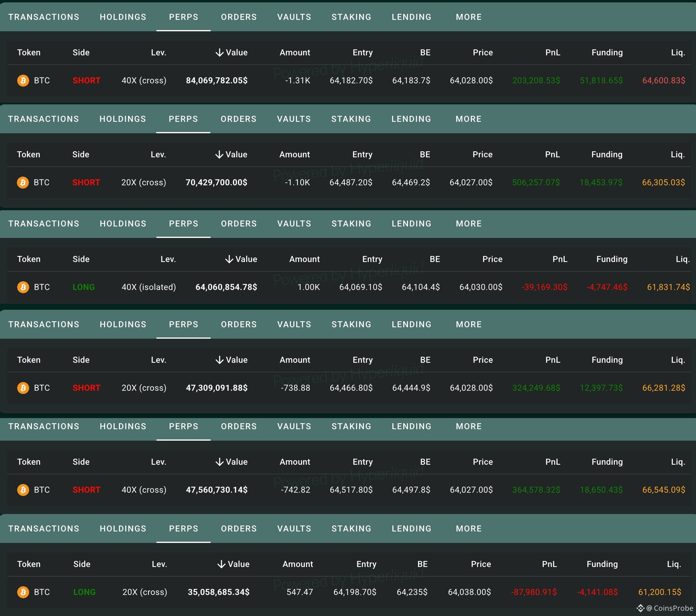Open LENDING tab above the 47,309,091.88$ position

click(411, 324)
